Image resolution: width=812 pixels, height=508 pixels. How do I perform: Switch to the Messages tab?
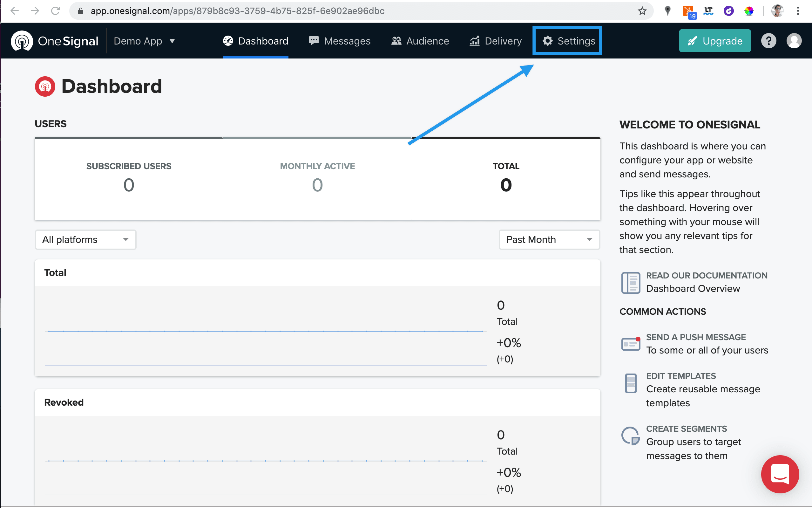[x=340, y=41]
